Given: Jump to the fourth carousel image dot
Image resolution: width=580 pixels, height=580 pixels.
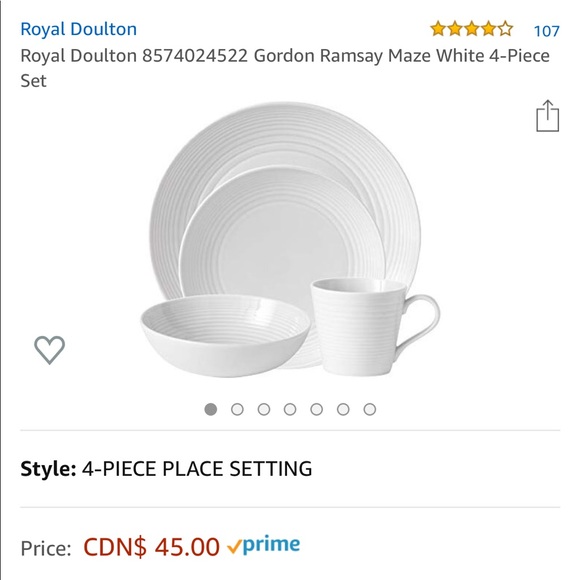Looking at the screenshot, I should click(290, 409).
